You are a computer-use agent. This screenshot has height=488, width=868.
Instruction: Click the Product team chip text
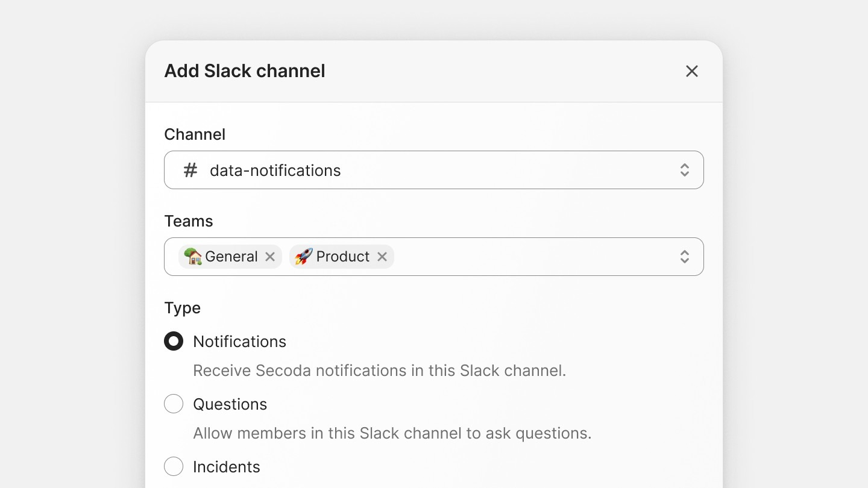tap(342, 257)
